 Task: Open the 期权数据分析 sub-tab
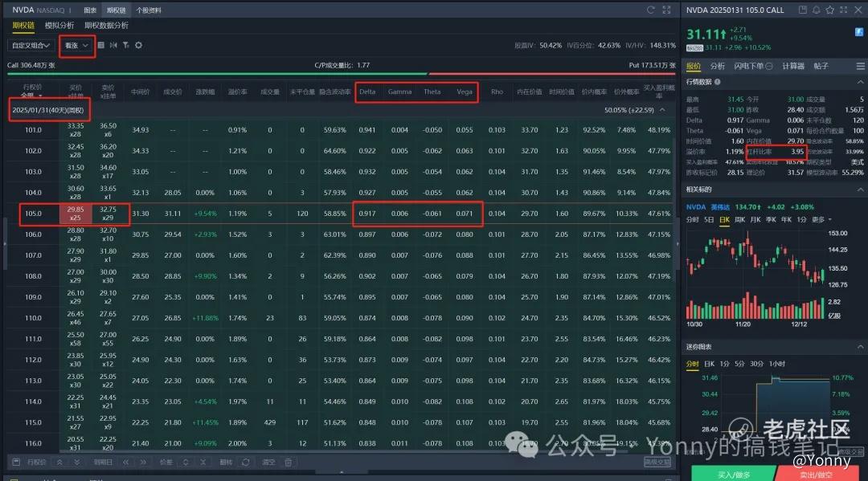point(106,26)
